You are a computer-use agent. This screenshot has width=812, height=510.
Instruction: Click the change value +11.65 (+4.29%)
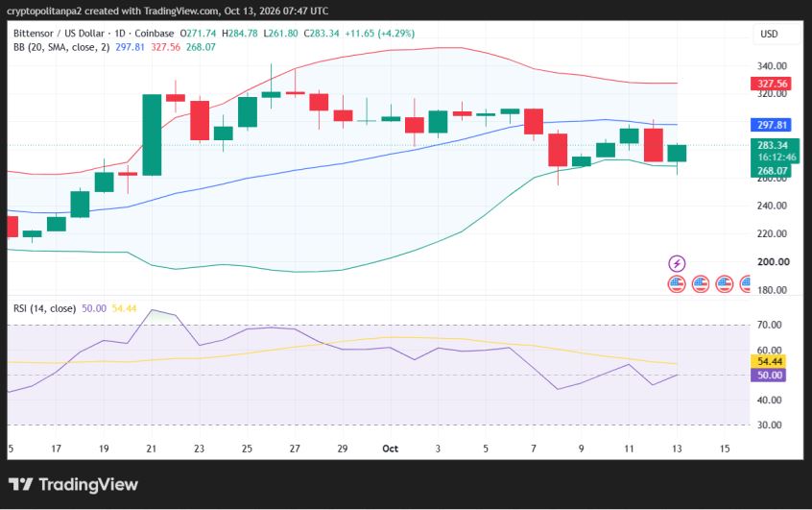pos(379,34)
